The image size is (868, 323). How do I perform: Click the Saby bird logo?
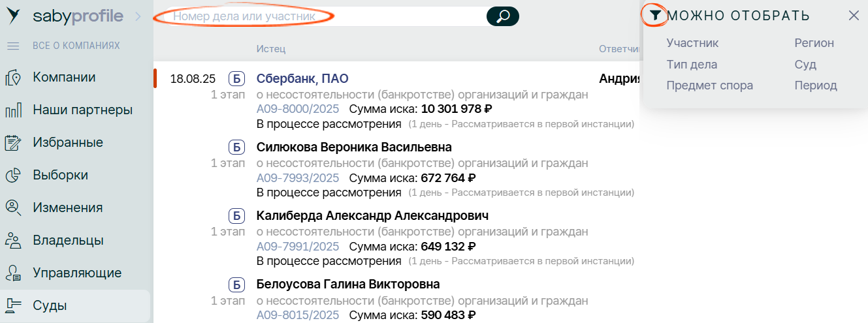(x=14, y=16)
